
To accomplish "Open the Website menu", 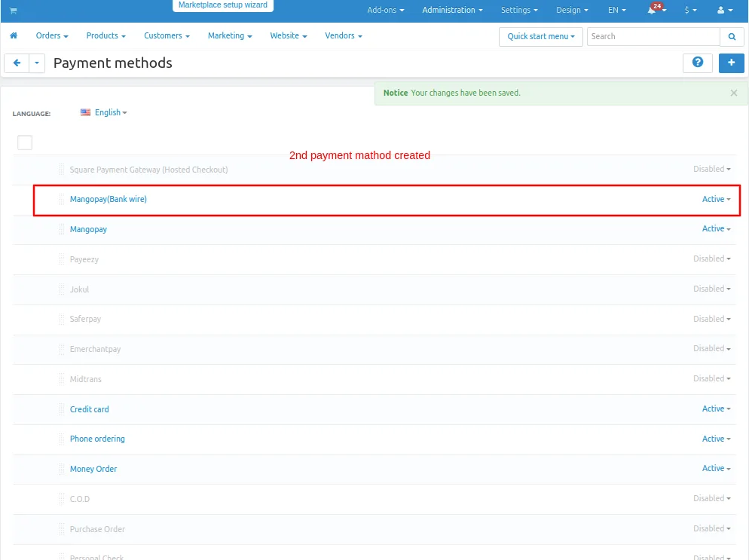I will click(289, 36).
